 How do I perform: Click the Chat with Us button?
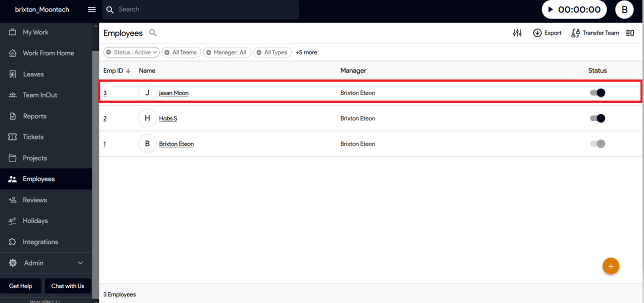point(67,286)
